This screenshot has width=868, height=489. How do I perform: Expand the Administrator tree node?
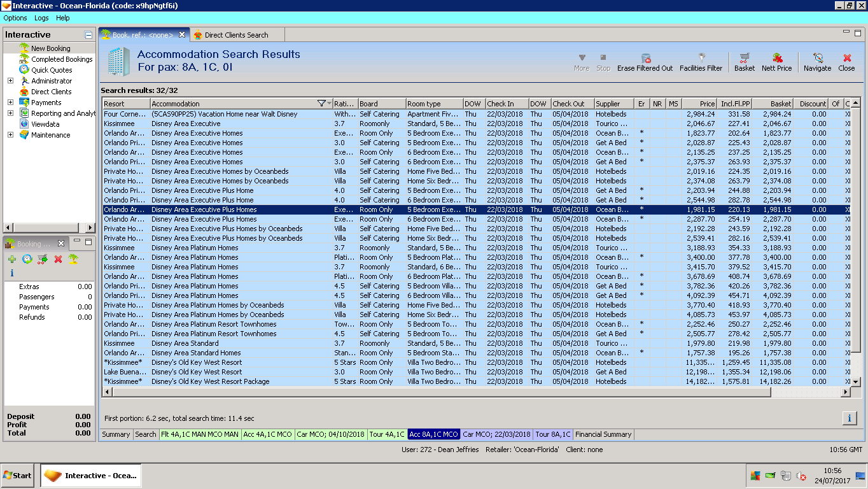coord(10,81)
